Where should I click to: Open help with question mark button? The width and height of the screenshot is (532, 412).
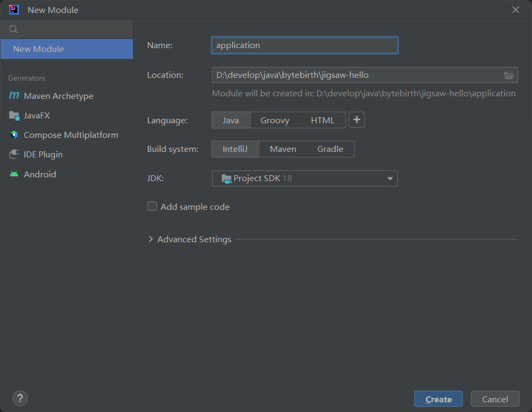pyautogui.click(x=20, y=398)
